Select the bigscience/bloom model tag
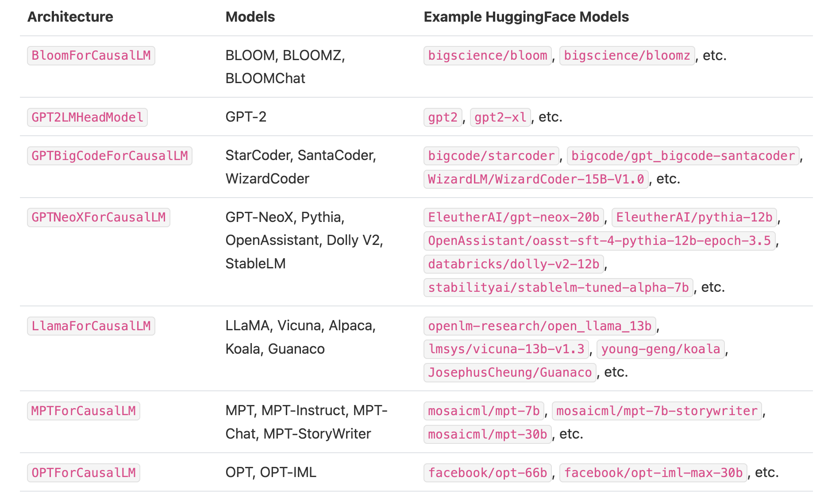Viewport: 824px width, 504px height. 488,56
